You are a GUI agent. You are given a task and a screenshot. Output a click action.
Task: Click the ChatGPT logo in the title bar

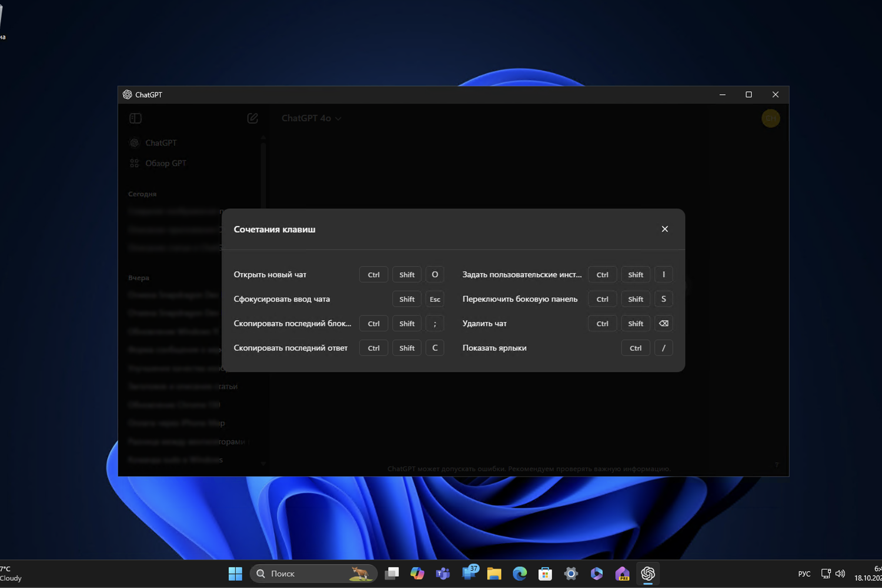point(127,95)
